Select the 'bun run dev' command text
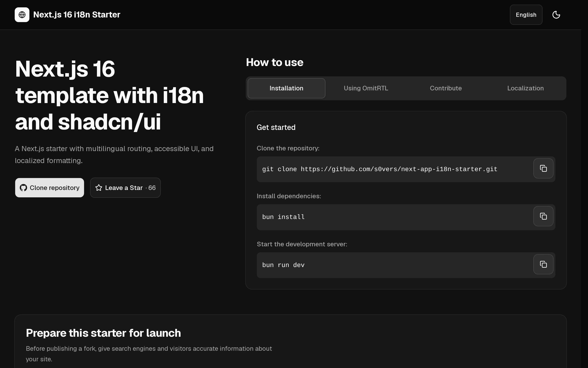The image size is (588, 368). pos(283,265)
